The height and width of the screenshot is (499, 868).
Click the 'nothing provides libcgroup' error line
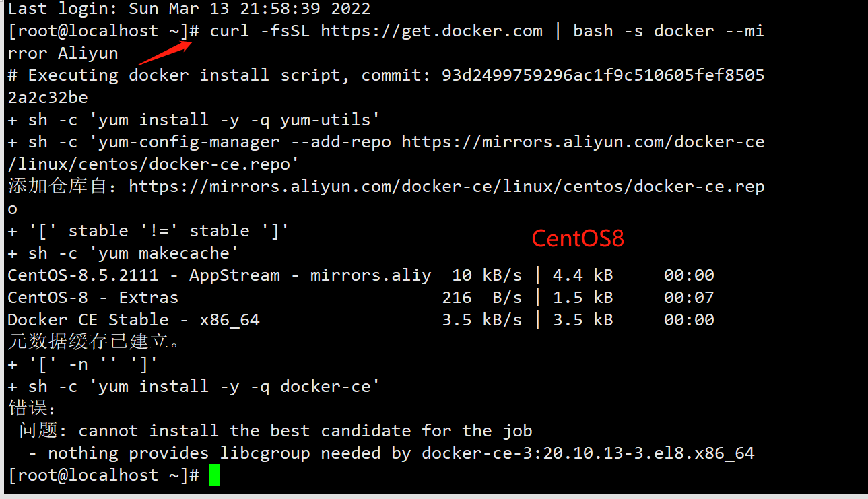click(x=391, y=453)
